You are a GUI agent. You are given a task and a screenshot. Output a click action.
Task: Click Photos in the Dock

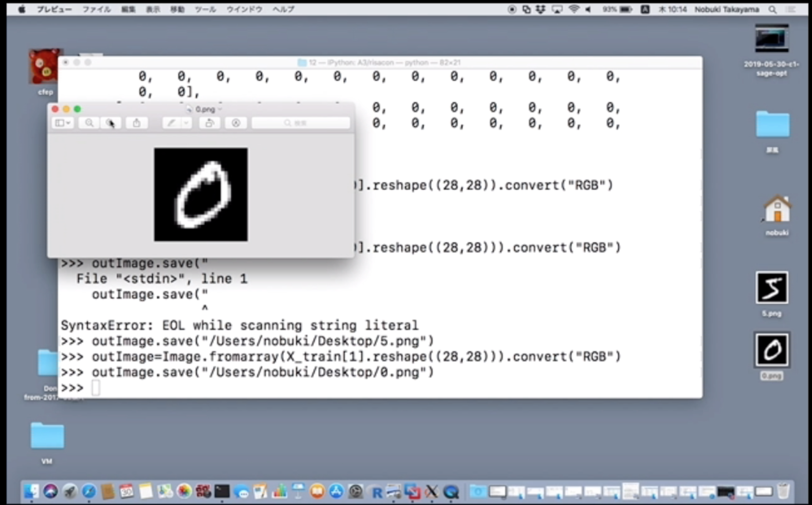click(184, 491)
